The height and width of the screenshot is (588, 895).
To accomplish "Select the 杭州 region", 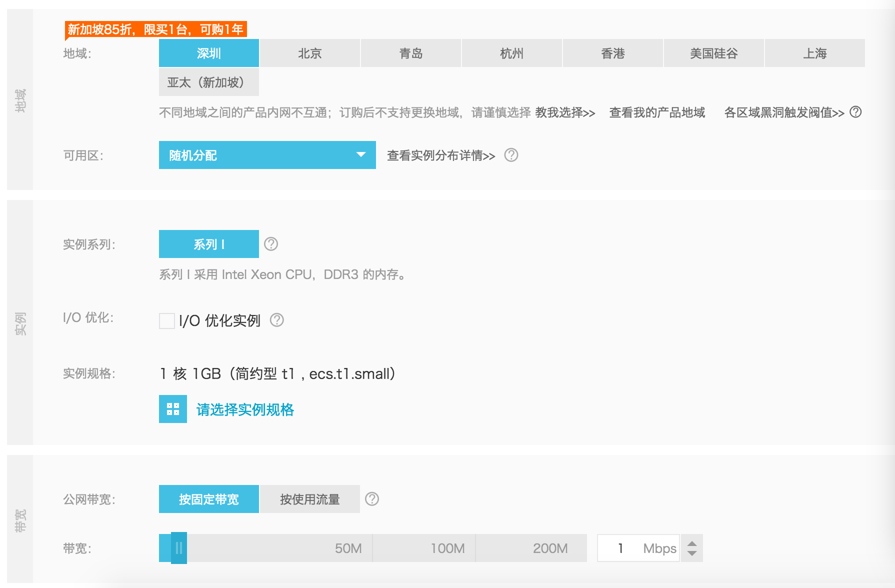I will 512,53.
